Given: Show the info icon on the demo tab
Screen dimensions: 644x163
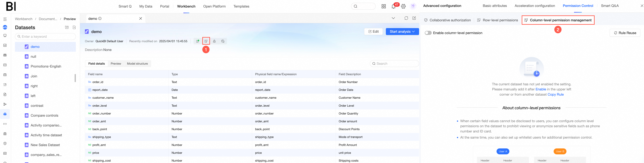Looking at the screenshot, I should click(x=100, y=18).
